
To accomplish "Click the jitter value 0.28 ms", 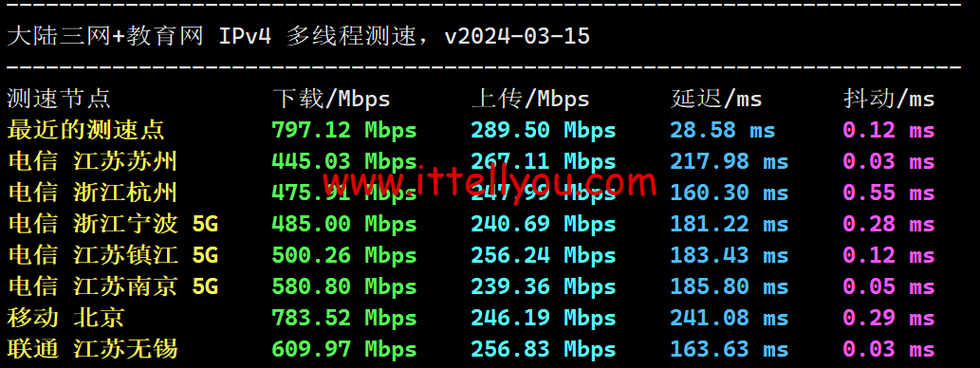I will (x=889, y=224).
